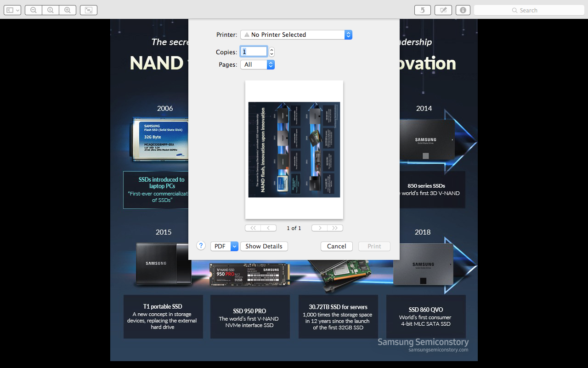Click the Print button
This screenshot has width=588, height=368.
(374, 246)
